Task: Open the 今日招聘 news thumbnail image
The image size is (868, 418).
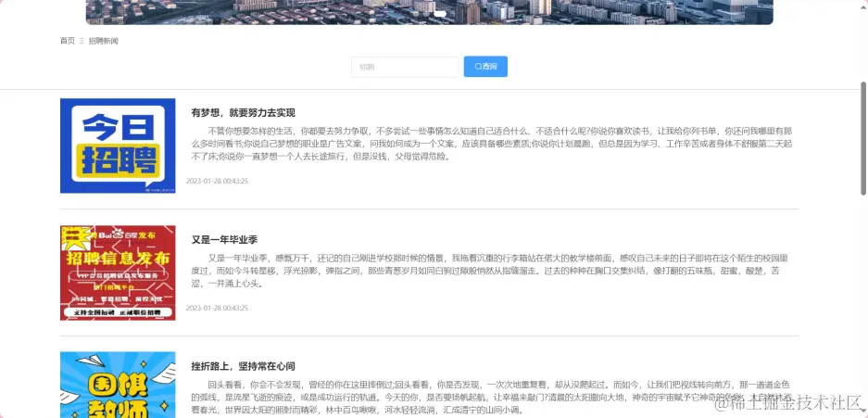Action: pos(118,146)
